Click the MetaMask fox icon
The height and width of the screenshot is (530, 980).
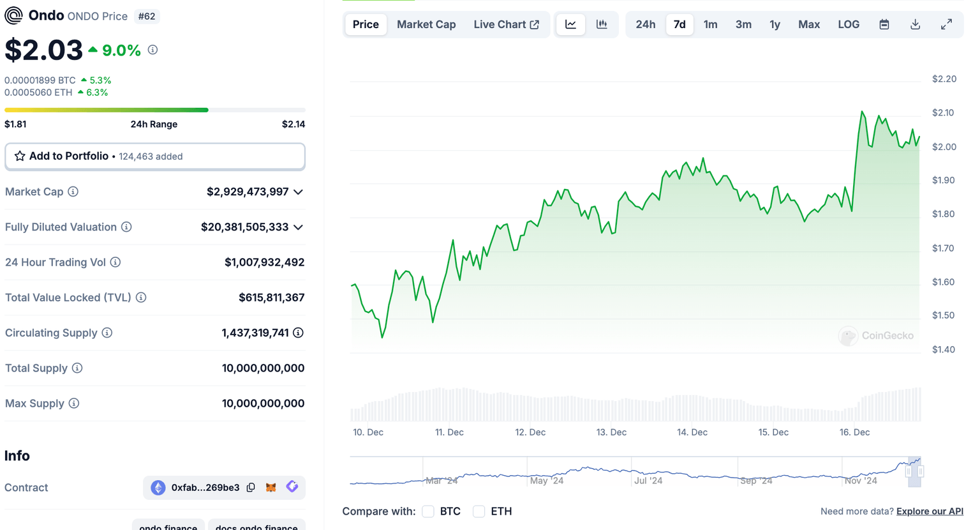pos(271,487)
